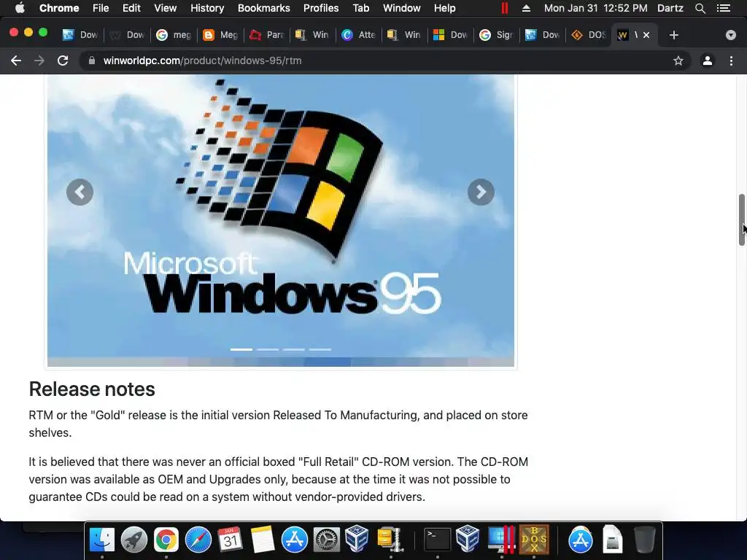Open the Apple menu
This screenshot has width=747, height=560.
pos(20,8)
